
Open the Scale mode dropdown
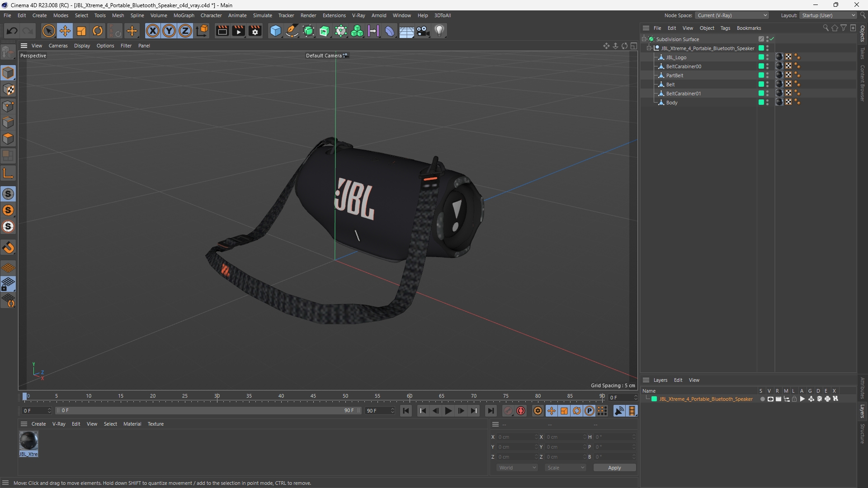coord(566,468)
